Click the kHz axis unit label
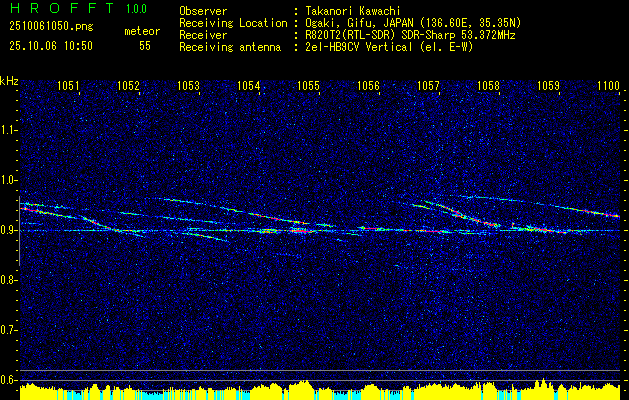Image resolution: width=629 pixels, height=400 pixels. (9, 81)
